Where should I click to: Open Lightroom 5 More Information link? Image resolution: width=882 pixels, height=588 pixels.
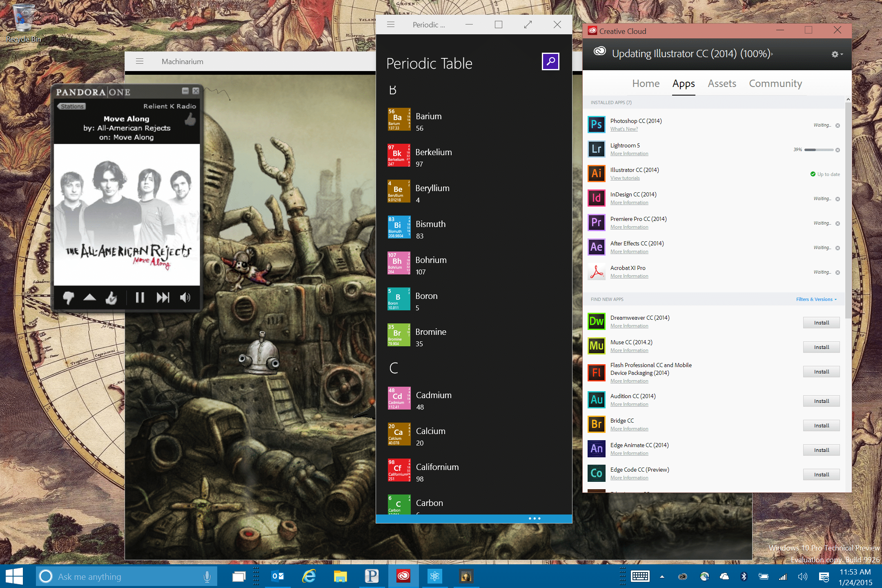pos(629,154)
